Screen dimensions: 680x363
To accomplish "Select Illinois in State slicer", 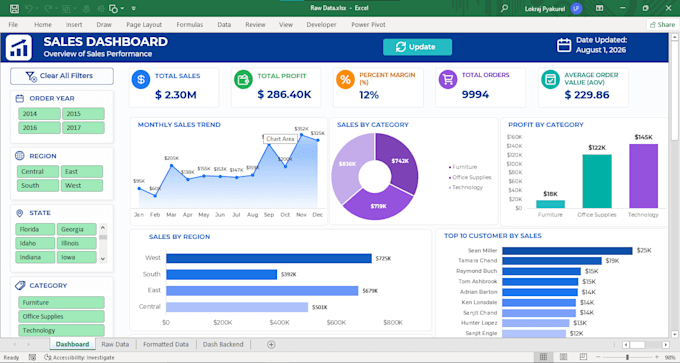I will pyautogui.click(x=76, y=243).
